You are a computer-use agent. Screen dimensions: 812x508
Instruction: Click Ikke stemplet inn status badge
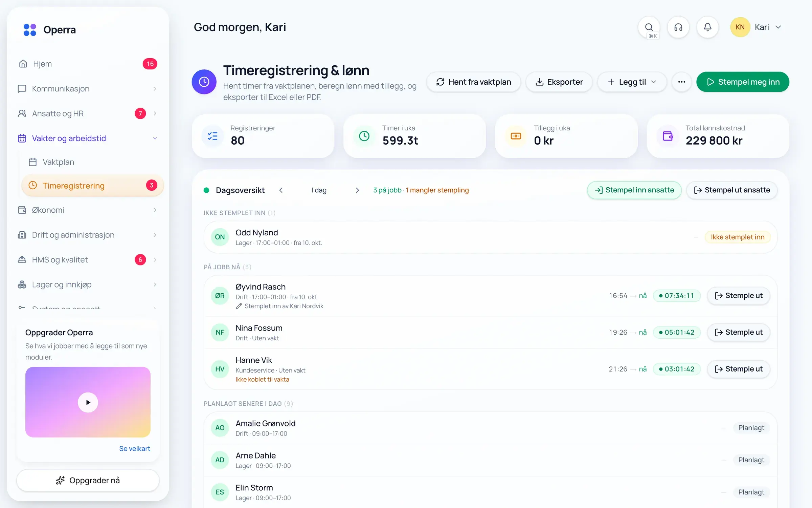tap(738, 237)
